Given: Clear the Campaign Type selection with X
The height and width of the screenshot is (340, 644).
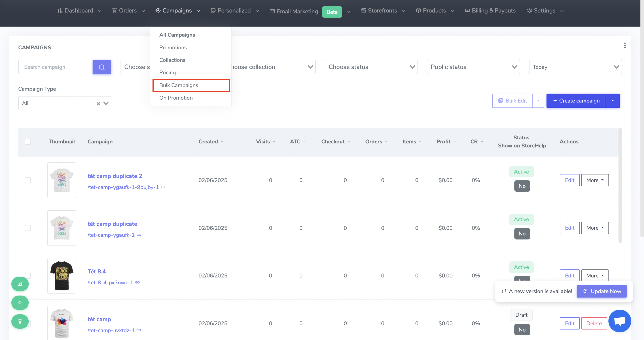Looking at the screenshot, I should 98,103.
